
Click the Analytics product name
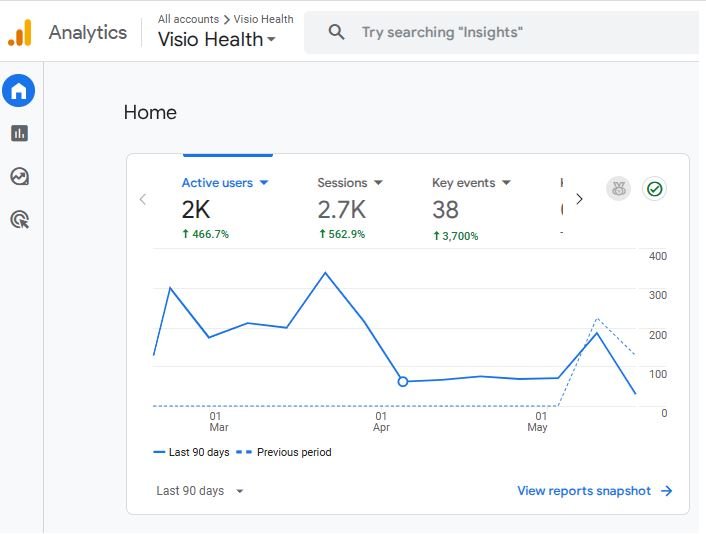point(88,33)
